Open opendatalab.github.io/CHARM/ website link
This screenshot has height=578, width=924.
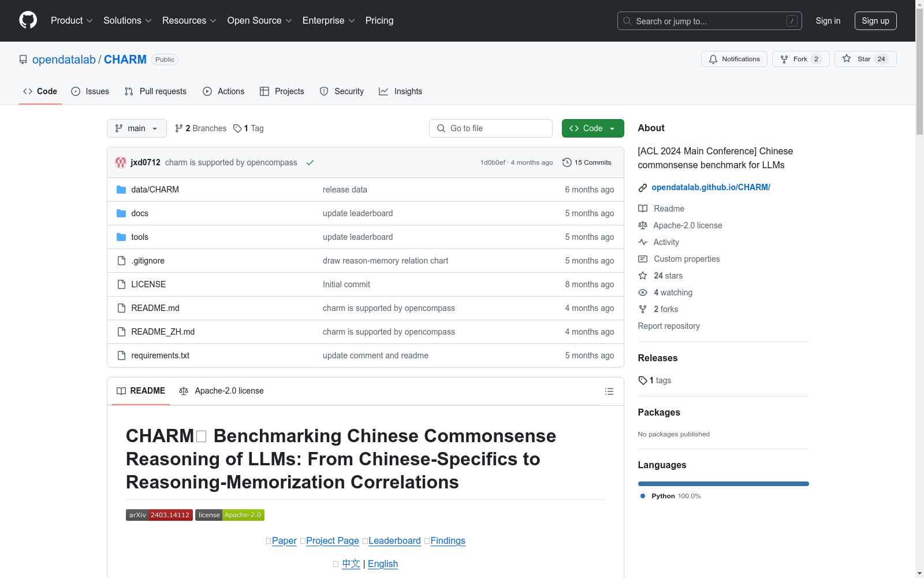point(711,187)
